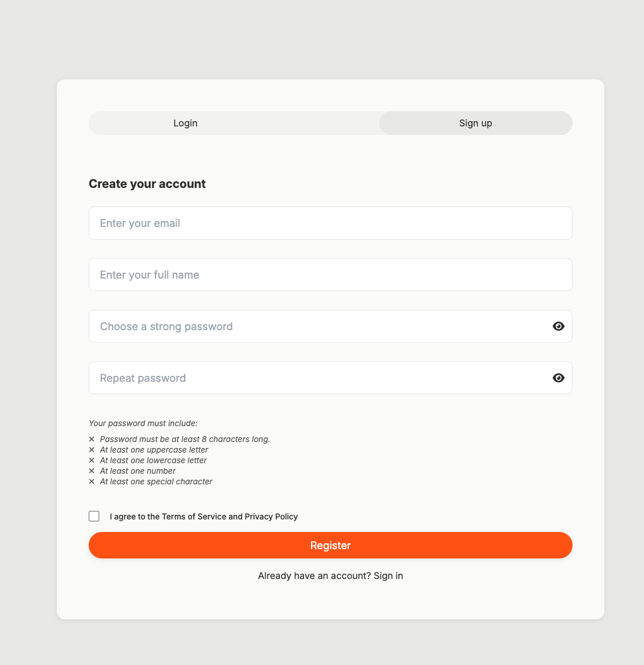Click the password requirements list title
Screen dimensions: 644x665
[x=143, y=423]
